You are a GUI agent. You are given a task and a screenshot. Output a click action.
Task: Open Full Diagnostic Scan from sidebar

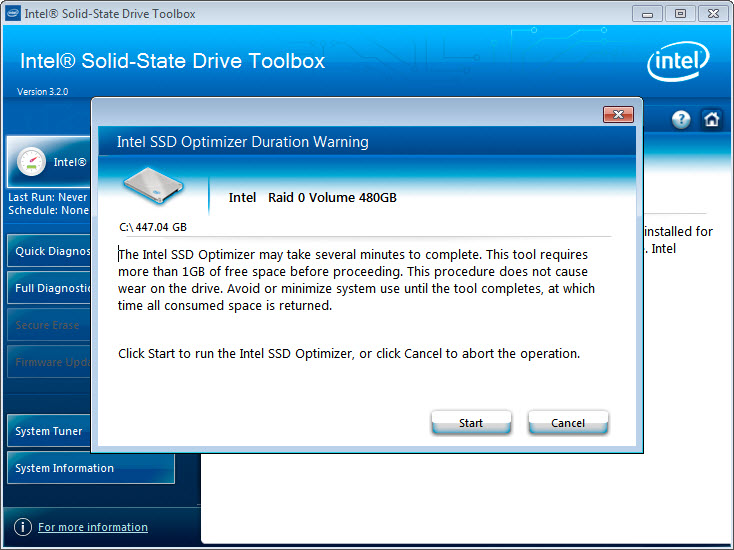pyautogui.click(x=49, y=288)
